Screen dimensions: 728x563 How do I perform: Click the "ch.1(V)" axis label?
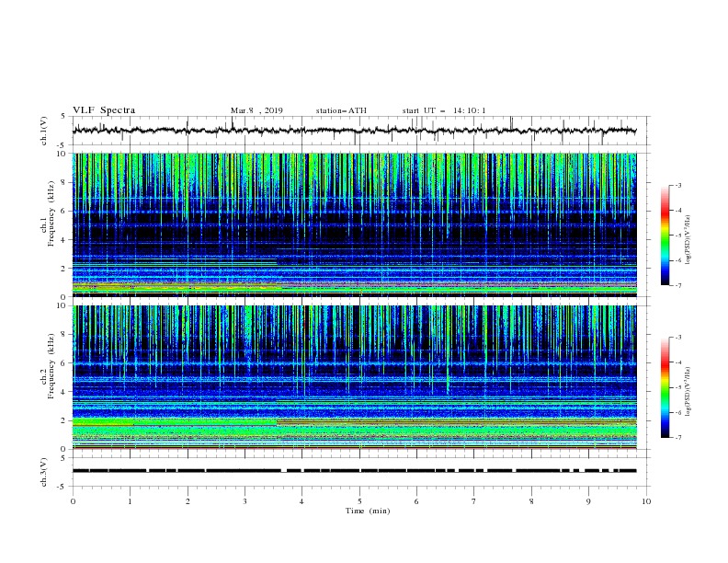coord(44,131)
